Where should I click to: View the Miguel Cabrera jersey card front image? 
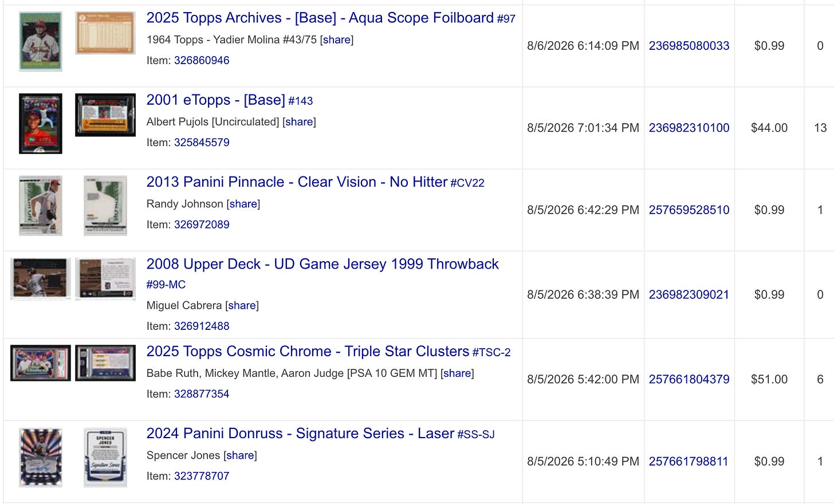point(41,279)
